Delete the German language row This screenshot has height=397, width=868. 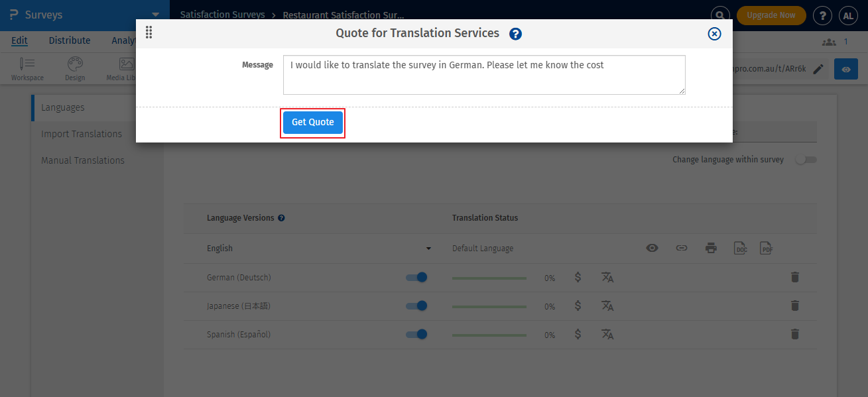795,277
